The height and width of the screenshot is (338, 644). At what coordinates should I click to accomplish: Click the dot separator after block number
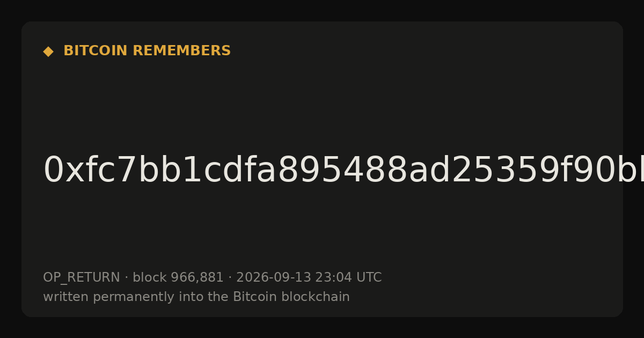click(x=230, y=278)
